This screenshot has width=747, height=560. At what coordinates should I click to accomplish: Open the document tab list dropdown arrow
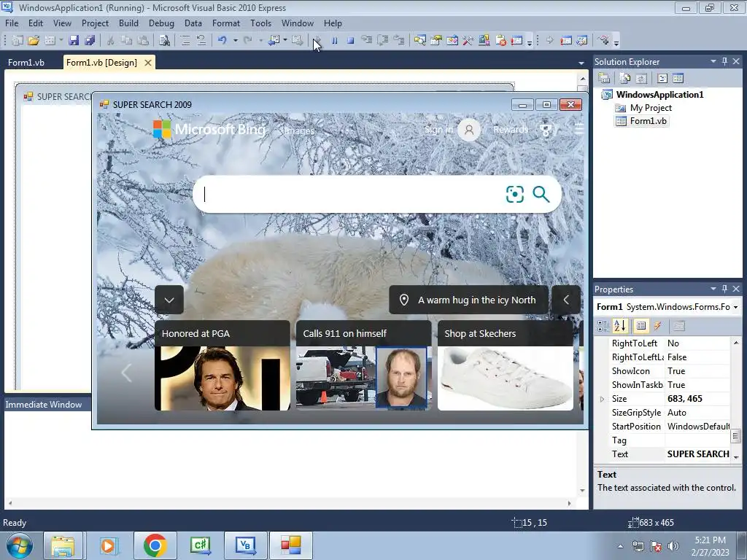[581, 63]
